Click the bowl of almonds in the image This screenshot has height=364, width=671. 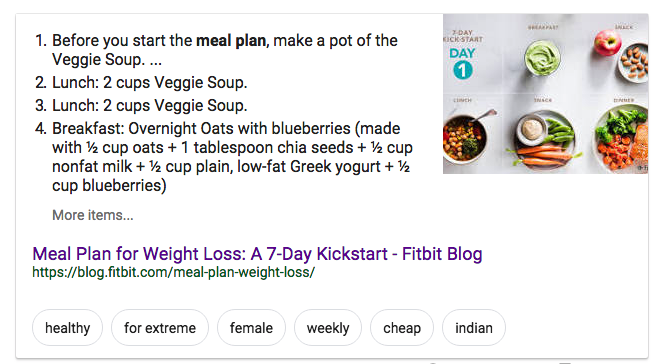click(x=634, y=63)
